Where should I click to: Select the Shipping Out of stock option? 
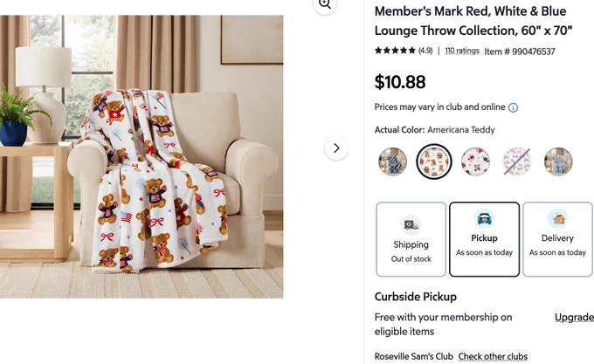click(x=411, y=239)
